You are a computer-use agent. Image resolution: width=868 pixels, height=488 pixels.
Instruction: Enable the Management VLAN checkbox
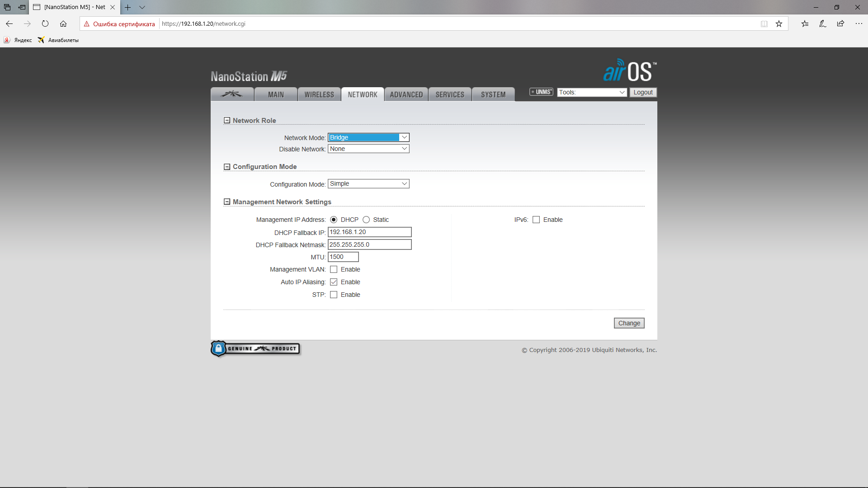tap(334, 269)
